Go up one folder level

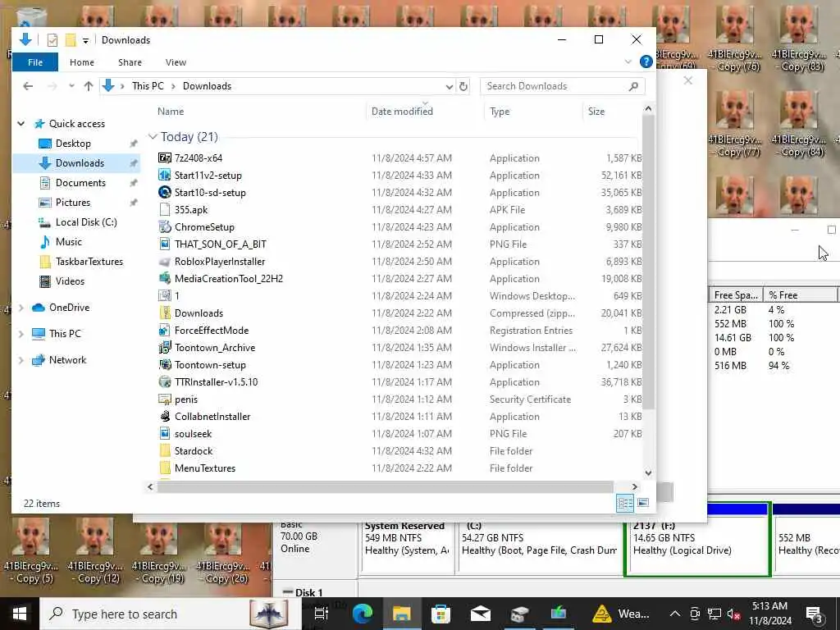click(89, 86)
